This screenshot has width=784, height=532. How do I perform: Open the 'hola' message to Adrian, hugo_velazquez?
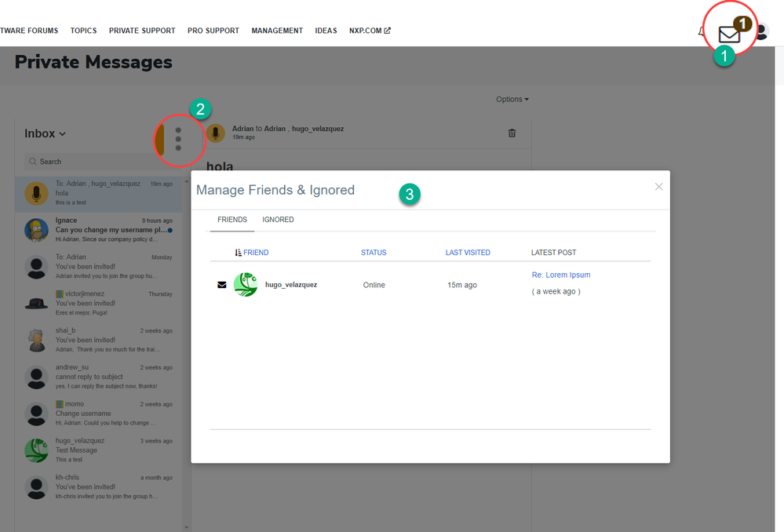(99, 194)
